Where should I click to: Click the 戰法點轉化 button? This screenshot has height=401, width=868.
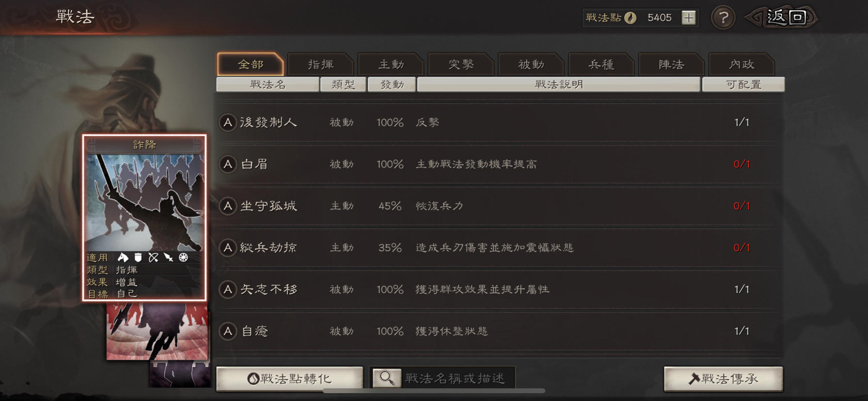coord(290,379)
